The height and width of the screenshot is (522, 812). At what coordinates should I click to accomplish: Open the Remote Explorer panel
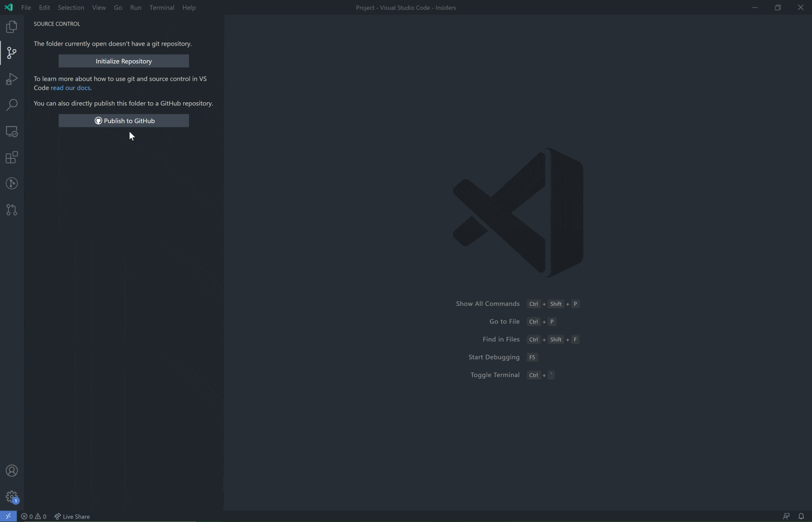pos(11,131)
